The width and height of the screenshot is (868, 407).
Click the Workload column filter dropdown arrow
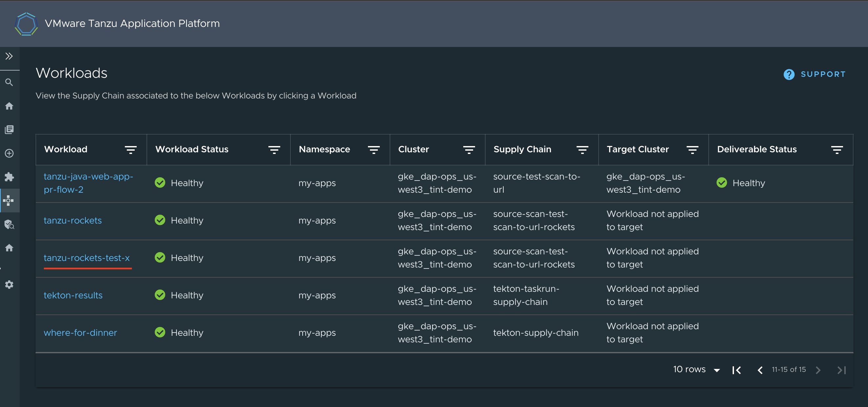point(130,149)
